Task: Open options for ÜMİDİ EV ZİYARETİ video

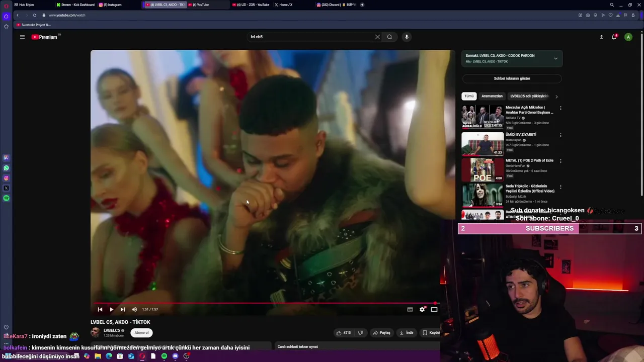Action: point(560,135)
